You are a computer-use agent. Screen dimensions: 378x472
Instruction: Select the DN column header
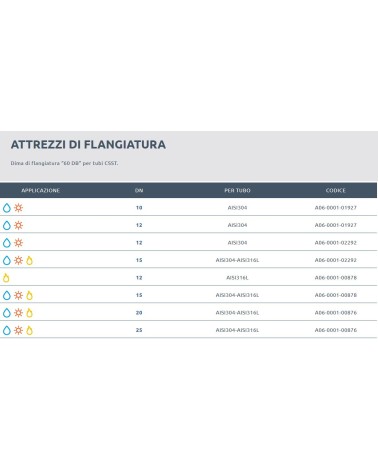pyautogui.click(x=139, y=190)
